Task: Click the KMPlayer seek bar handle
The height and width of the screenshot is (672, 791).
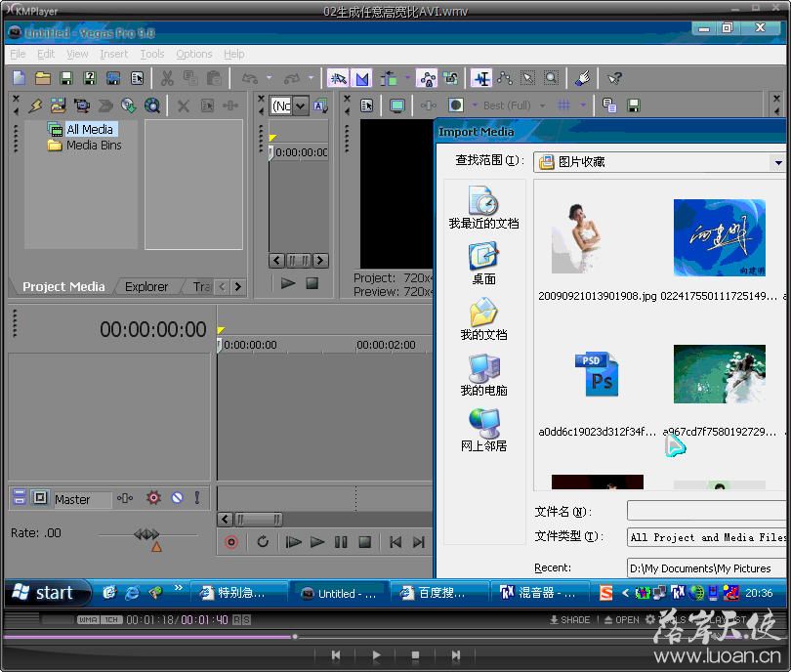Action: (x=295, y=637)
